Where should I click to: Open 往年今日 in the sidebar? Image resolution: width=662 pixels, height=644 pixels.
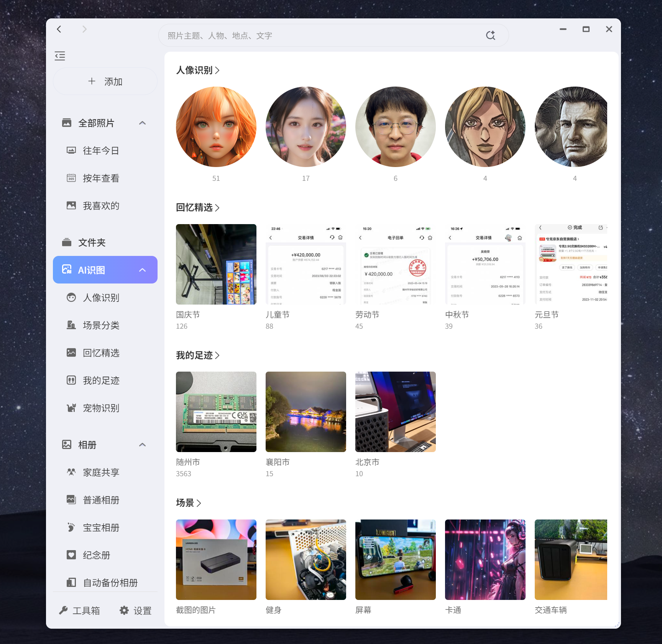pos(105,151)
